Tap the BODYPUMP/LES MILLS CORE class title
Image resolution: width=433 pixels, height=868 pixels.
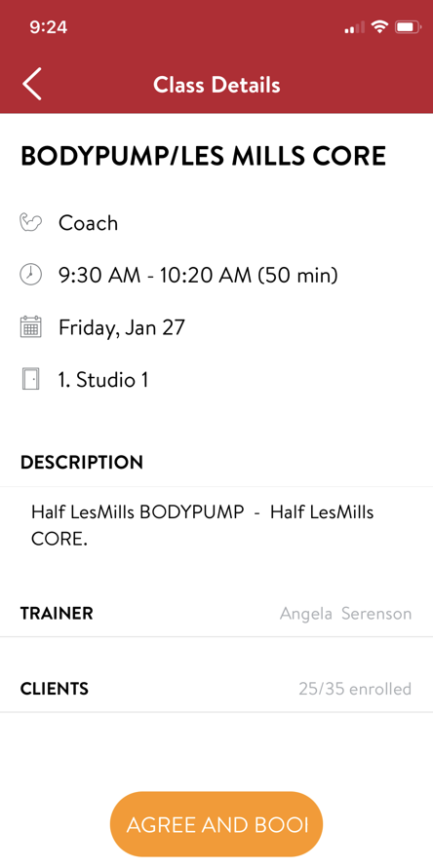tap(203, 156)
